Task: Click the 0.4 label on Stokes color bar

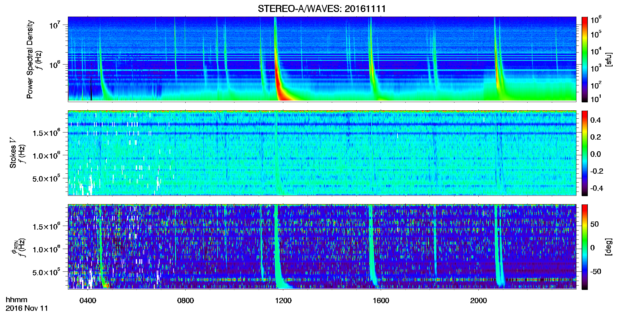Action: 595,120
